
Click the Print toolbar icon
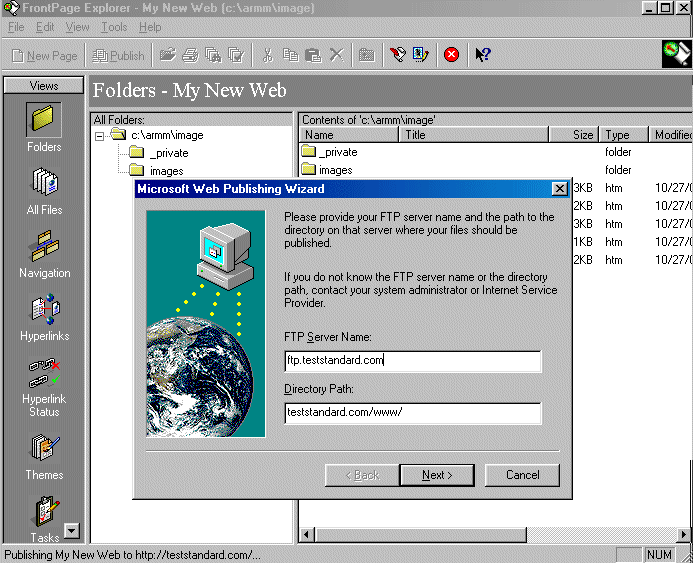point(190,55)
